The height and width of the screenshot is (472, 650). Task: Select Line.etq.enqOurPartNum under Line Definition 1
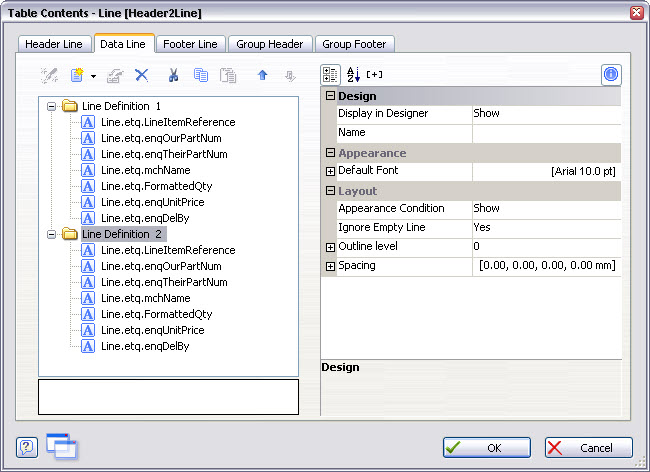[x=161, y=138]
